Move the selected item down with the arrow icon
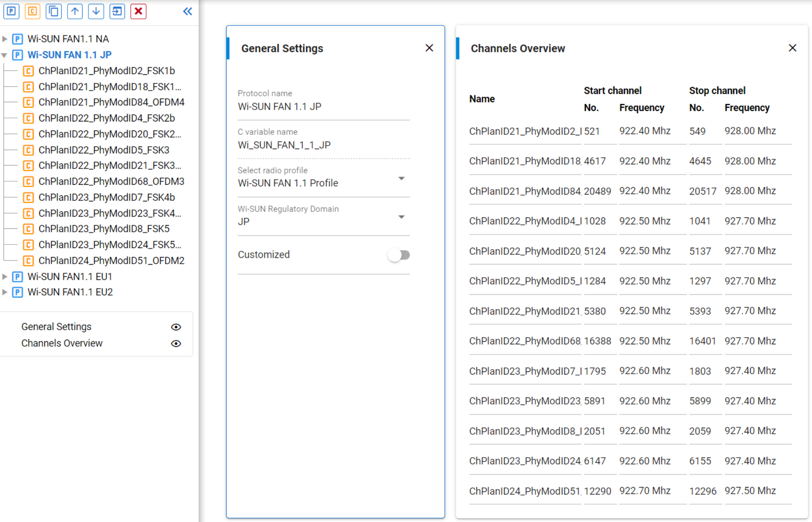The image size is (812, 522). tap(96, 11)
